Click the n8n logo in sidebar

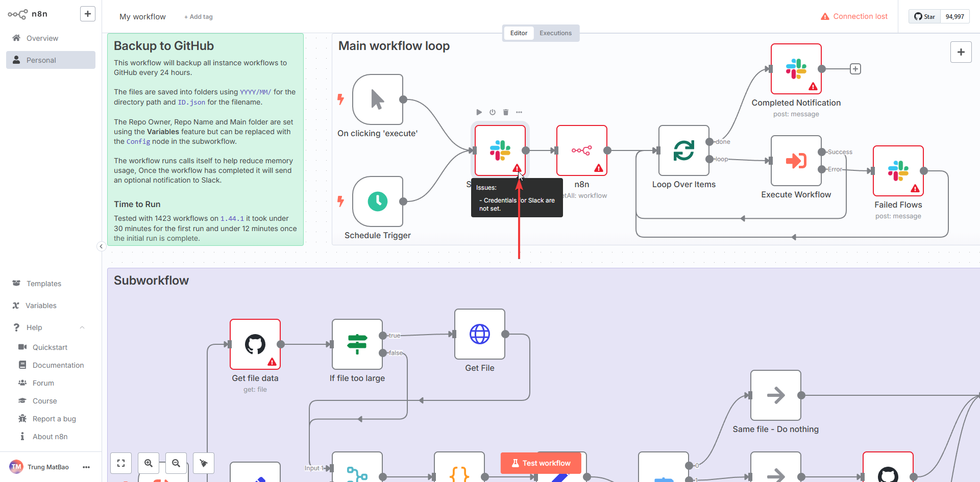[x=28, y=14]
